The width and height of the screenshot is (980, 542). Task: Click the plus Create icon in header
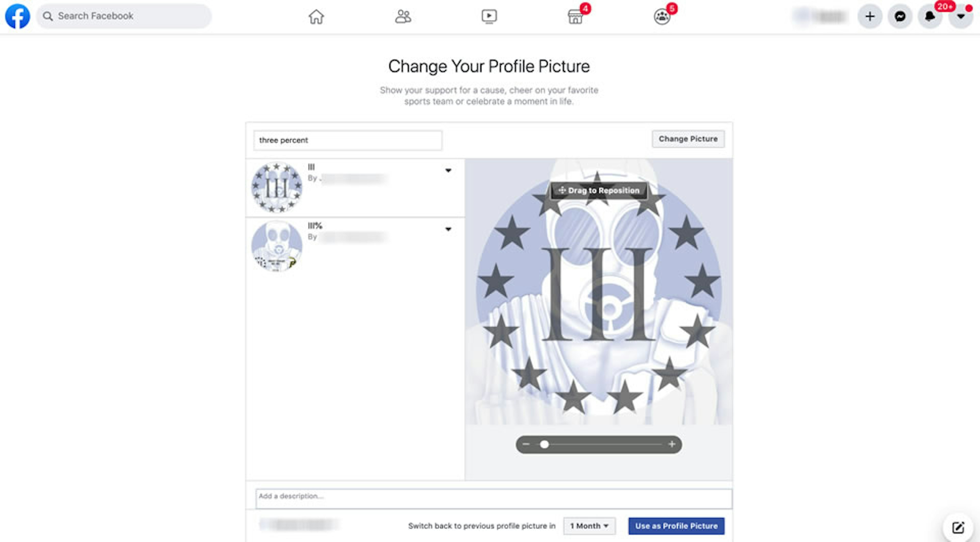(870, 16)
